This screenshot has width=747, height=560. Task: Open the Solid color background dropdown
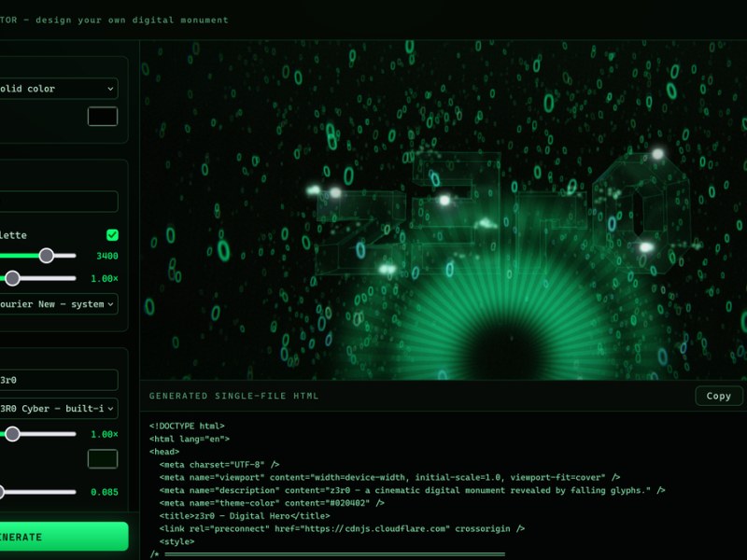57,89
